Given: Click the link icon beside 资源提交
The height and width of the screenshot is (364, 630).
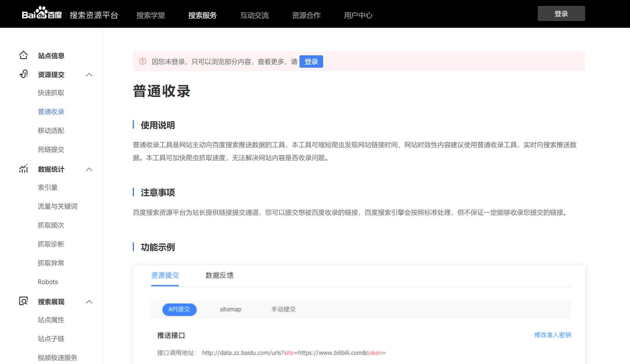Looking at the screenshot, I should pos(24,74).
